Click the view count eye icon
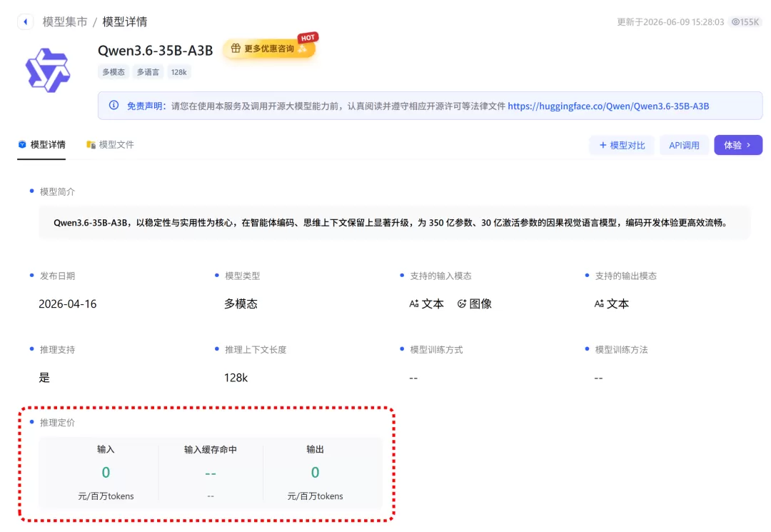Viewport: 771px width, 532px height. pyautogui.click(x=735, y=21)
